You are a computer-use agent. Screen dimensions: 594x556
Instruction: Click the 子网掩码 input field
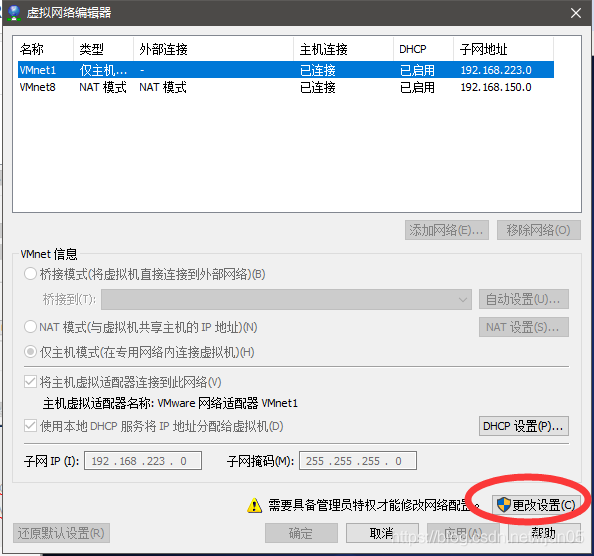(358, 461)
